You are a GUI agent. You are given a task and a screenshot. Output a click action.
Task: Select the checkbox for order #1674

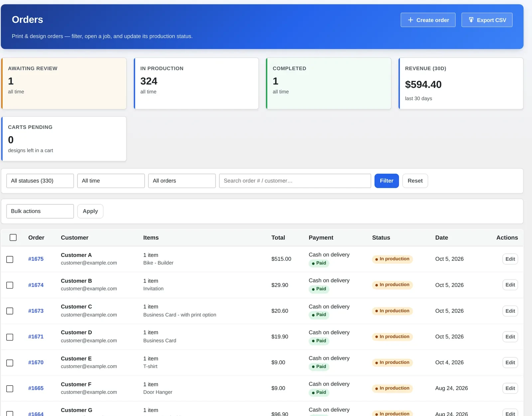point(10,285)
